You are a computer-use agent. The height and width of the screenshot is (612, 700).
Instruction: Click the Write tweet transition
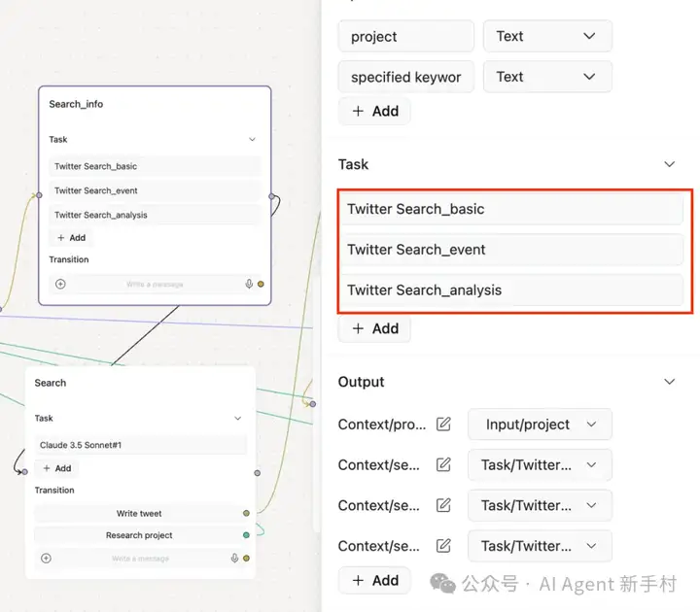point(139,513)
